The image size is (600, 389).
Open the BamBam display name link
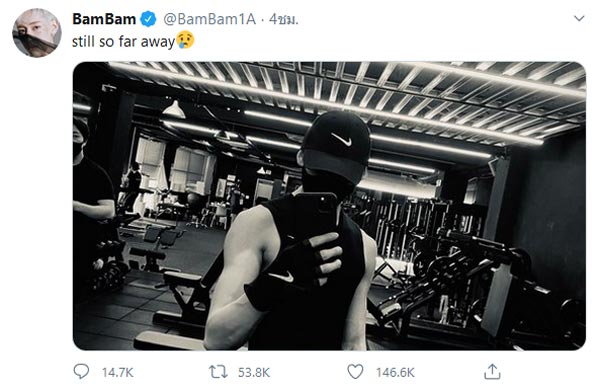click(104, 19)
